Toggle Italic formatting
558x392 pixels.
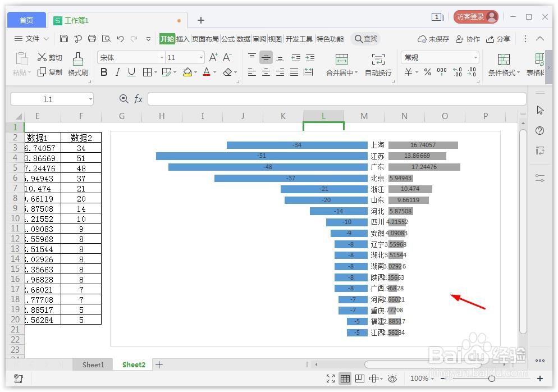click(x=117, y=72)
